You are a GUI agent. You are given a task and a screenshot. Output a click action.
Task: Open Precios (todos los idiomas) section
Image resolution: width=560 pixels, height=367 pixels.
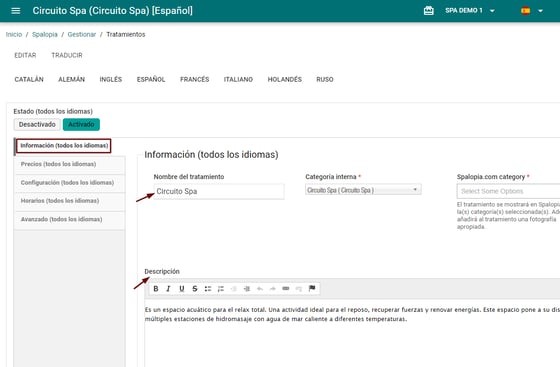click(x=70, y=164)
